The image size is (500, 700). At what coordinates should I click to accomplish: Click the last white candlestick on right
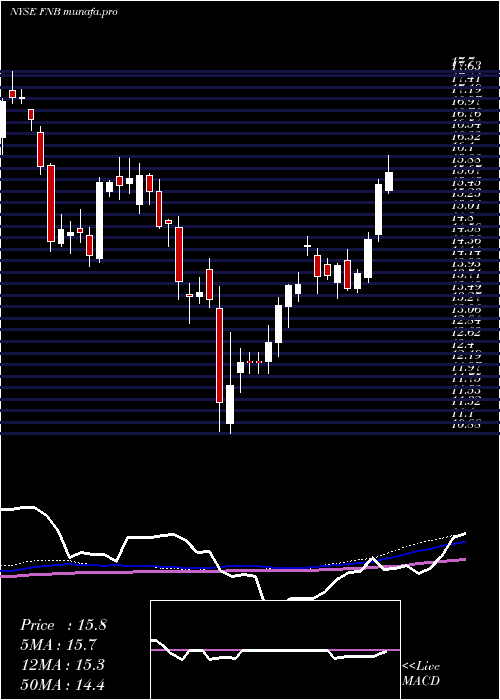(389, 182)
